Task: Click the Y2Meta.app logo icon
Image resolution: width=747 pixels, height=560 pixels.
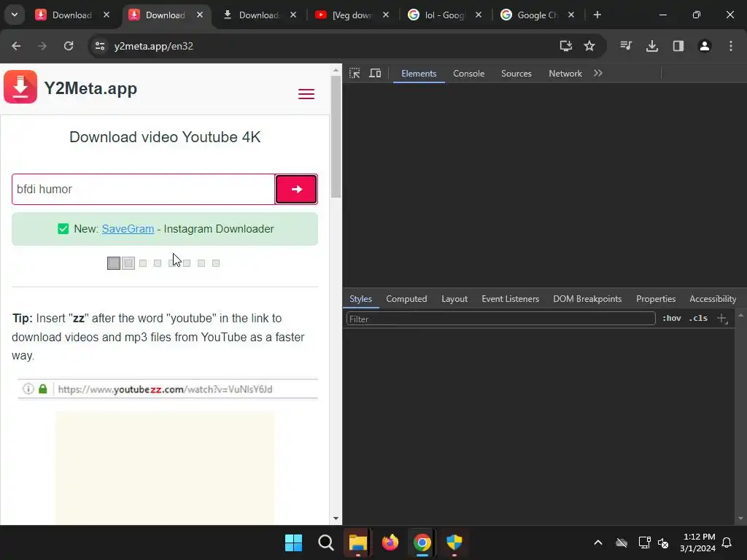Action: [x=20, y=87]
